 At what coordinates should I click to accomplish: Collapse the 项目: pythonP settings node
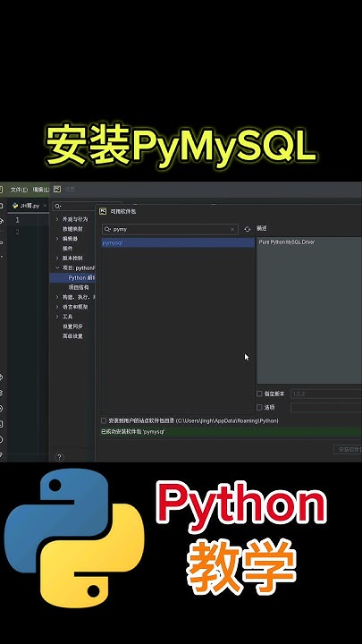[x=57, y=267]
